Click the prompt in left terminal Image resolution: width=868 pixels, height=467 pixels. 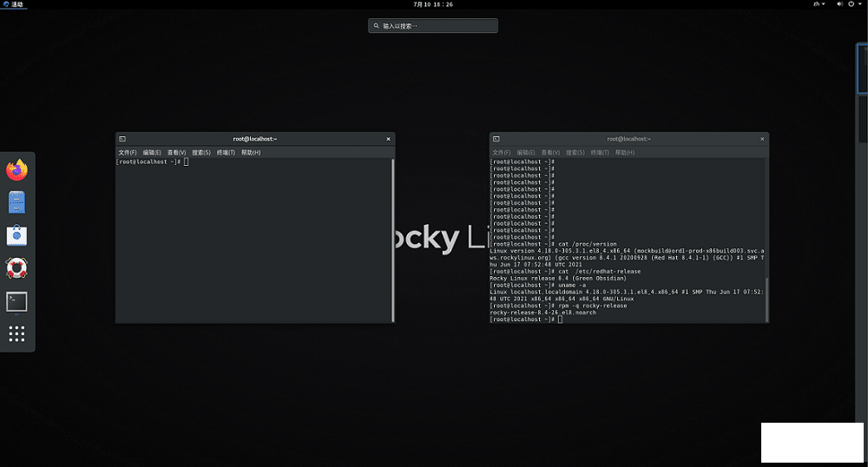click(x=148, y=161)
